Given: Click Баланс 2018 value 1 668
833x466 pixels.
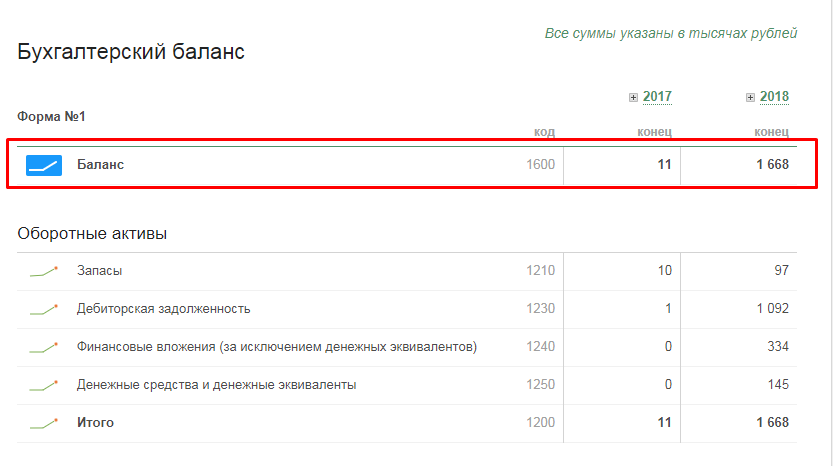Looking at the screenshot, I should pos(772,165).
